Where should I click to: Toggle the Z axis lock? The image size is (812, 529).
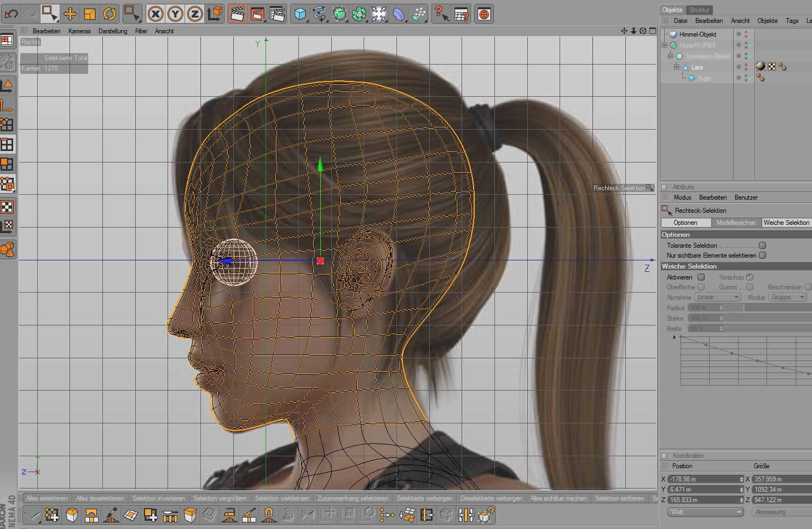tap(195, 14)
